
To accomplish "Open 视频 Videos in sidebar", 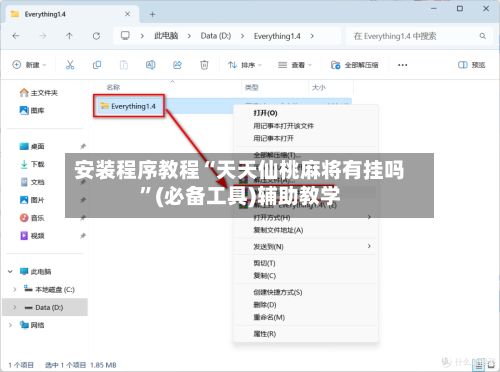I will [x=32, y=236].
